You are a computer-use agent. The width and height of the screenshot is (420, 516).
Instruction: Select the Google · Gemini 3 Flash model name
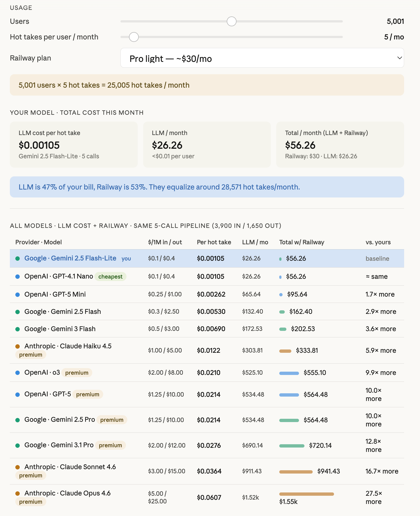click(x=60, y=329)
